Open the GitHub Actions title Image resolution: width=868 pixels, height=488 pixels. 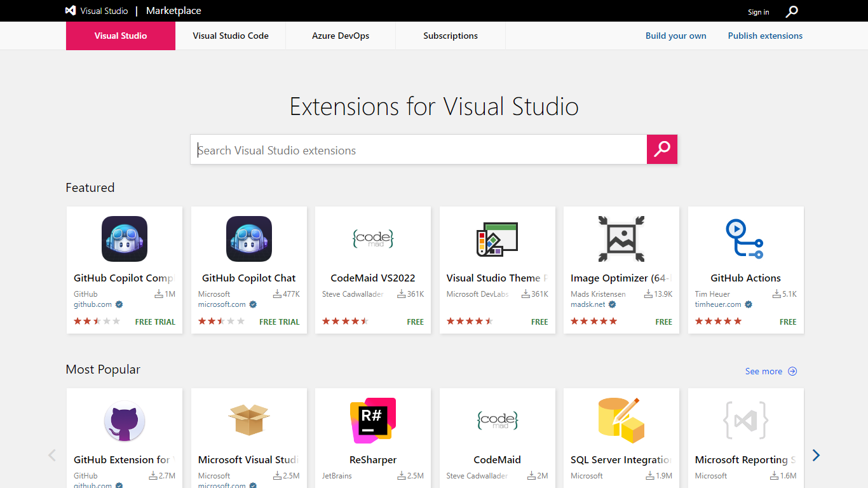(745, 278)
